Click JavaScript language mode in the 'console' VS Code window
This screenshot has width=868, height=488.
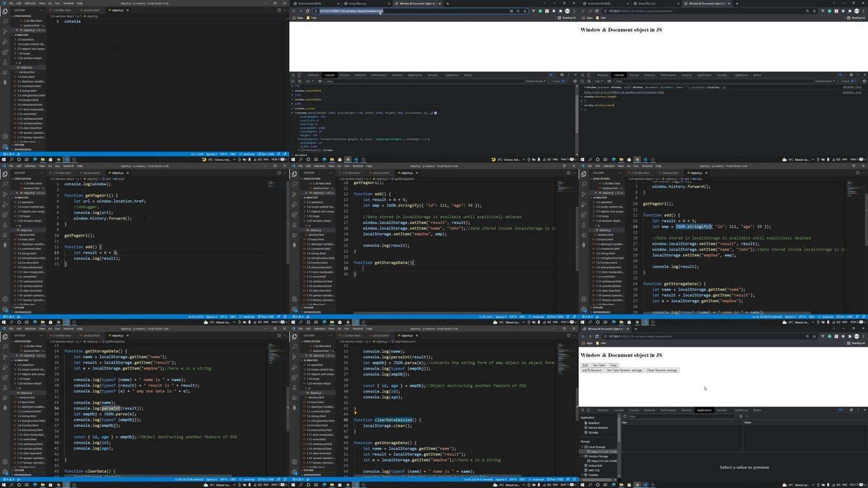pos(247,154)
